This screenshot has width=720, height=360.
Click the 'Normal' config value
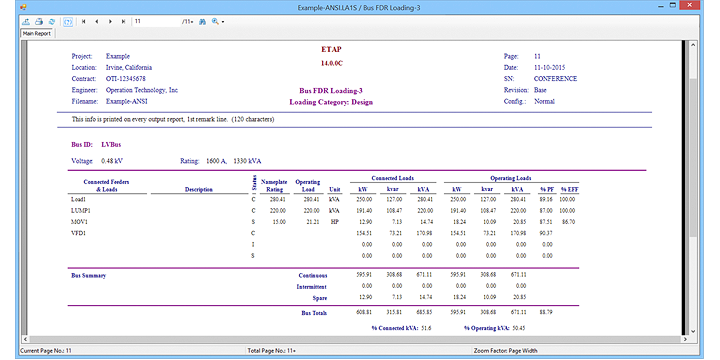545,101
